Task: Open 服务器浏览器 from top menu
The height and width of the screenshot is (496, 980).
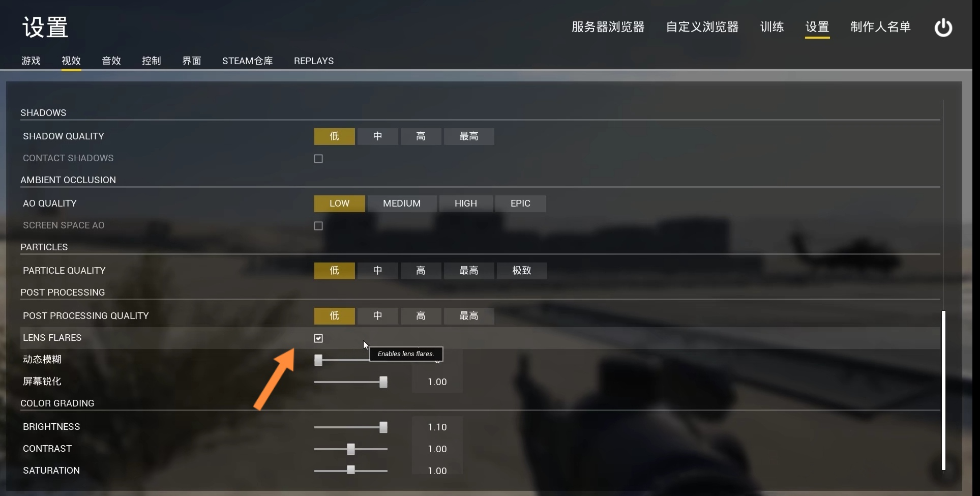Action: click(x=608, y=27)
